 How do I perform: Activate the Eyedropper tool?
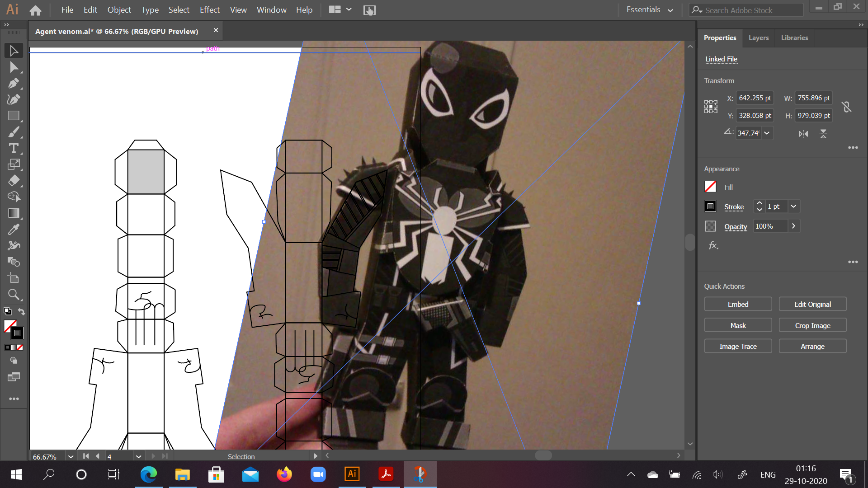(x=14, y=229)
